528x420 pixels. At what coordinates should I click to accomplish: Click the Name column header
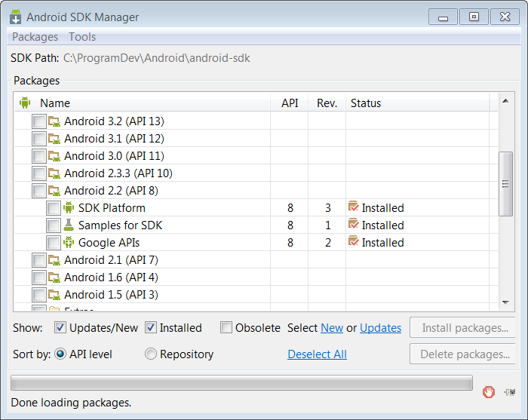pos(142,103)
